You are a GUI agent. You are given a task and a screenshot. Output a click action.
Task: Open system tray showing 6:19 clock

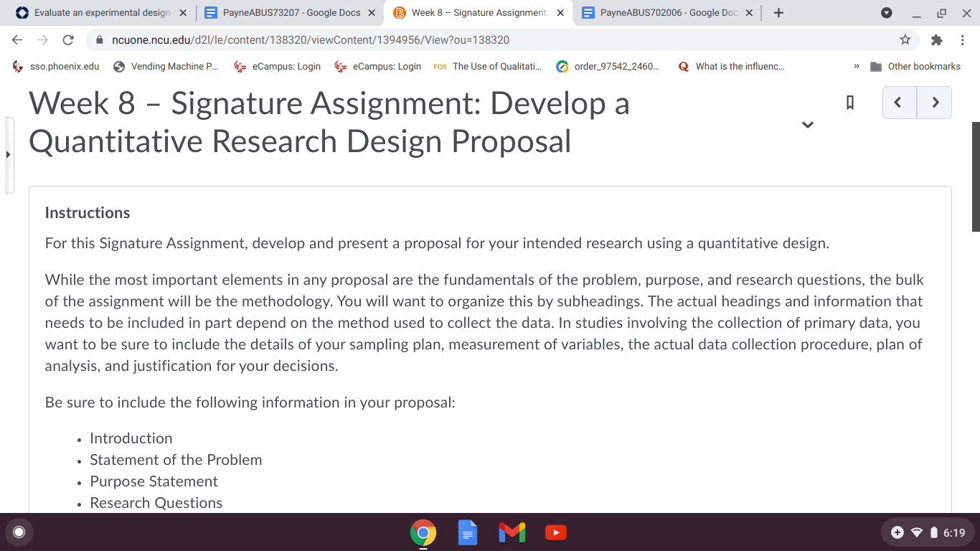click(x=928, y=532)
